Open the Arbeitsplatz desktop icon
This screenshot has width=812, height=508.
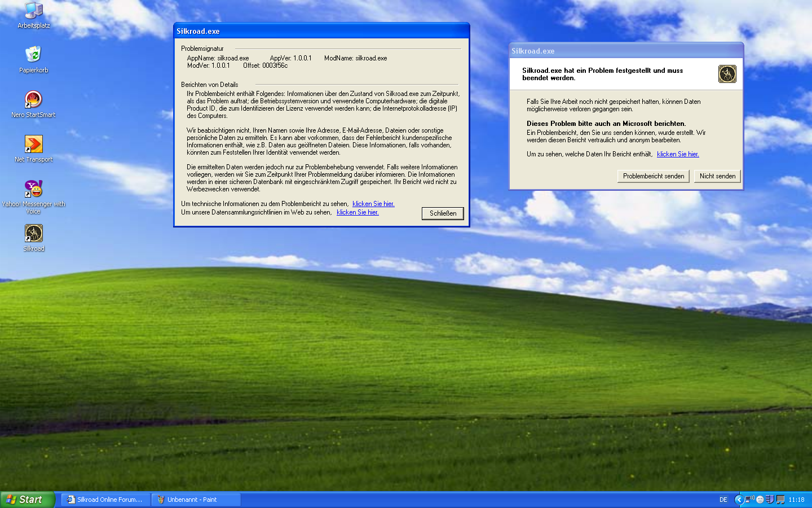click(x=33, y=11)
